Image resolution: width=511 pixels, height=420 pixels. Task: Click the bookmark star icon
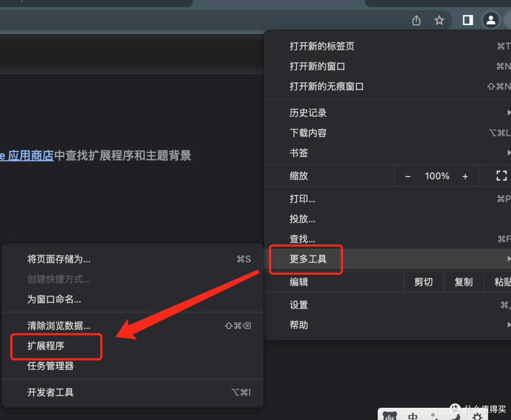[x=439, y=20]
